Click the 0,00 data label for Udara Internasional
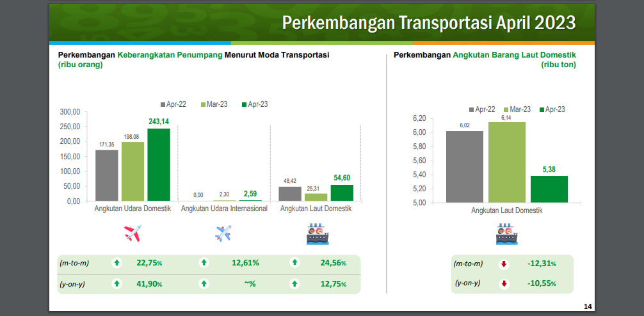644x316 pixels. [198, 195]
